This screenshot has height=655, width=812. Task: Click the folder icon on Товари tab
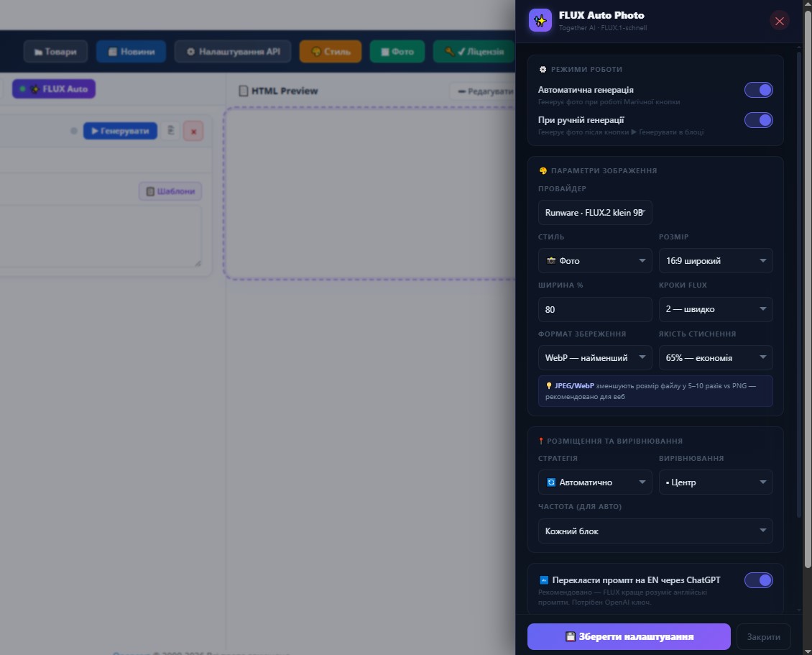pyautogui.click(x=38, y=52)
